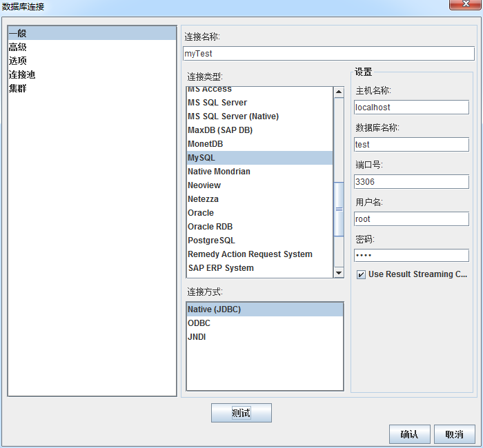The height and width of the screenshot is (448, 483).
Task: Choose MS SQL Server (Native) type
Action: (x=259, y=116)
